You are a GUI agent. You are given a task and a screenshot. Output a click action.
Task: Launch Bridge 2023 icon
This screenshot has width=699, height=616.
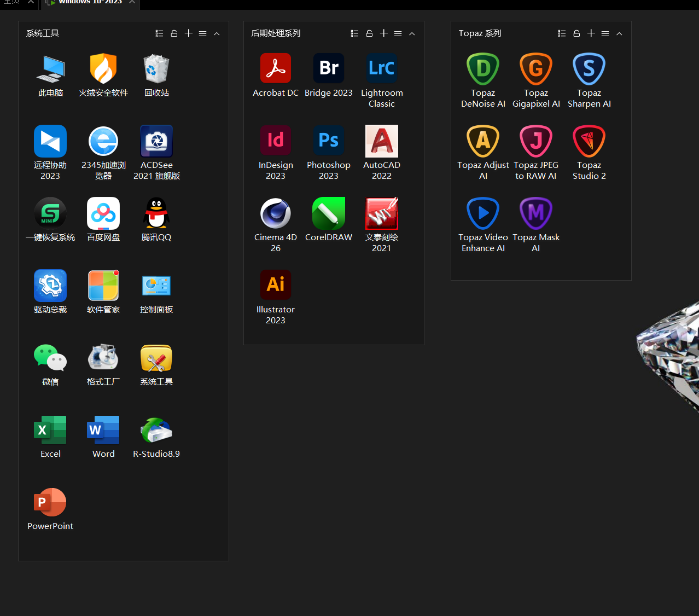click(x=329, y=69)
